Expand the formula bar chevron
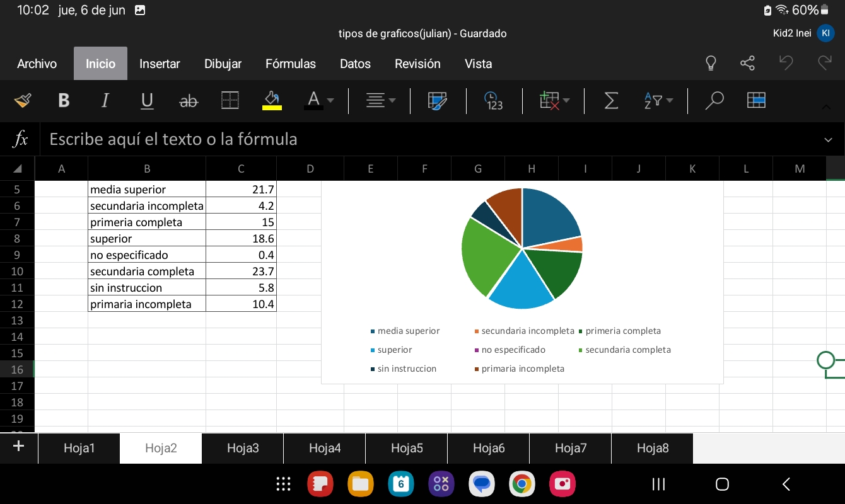The width and height of the screenshot is (845, 504). [x=828, y=140]
